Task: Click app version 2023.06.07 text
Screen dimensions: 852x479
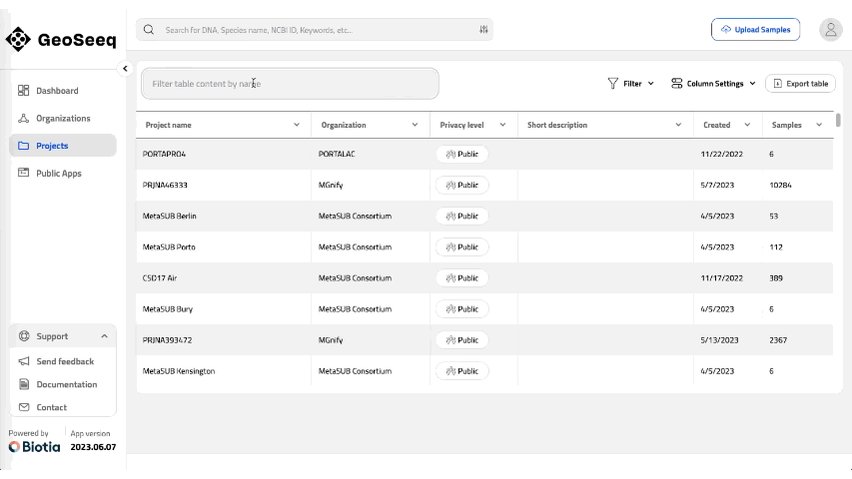Action: coord(93,447)
